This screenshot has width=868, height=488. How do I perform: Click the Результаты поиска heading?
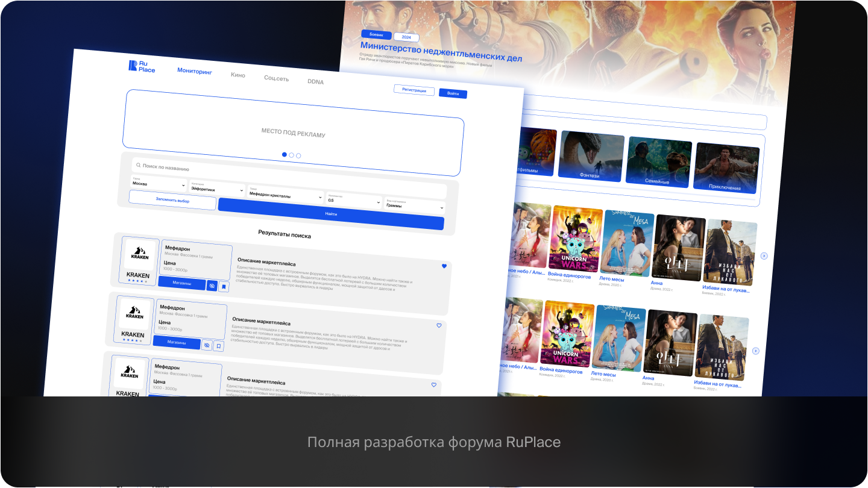point(285,234)
